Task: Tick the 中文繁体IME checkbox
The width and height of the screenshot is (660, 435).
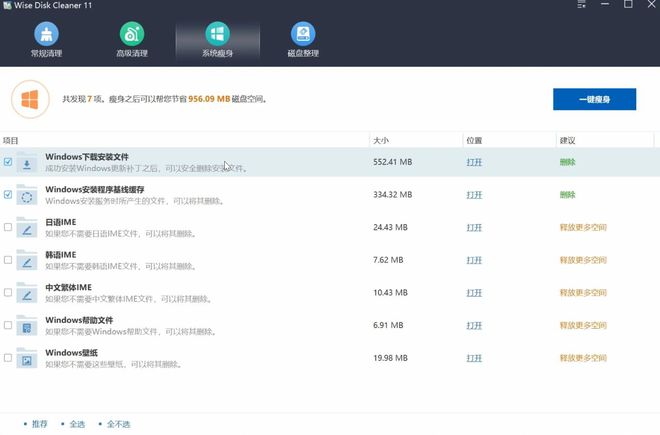Action: (8, 292)
